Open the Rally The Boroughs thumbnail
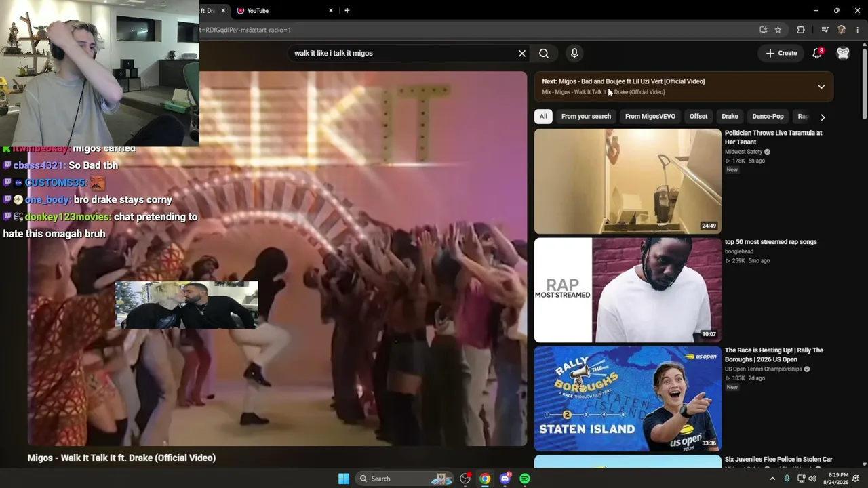This screenshot has width=868, height=488. pos(628,399)
